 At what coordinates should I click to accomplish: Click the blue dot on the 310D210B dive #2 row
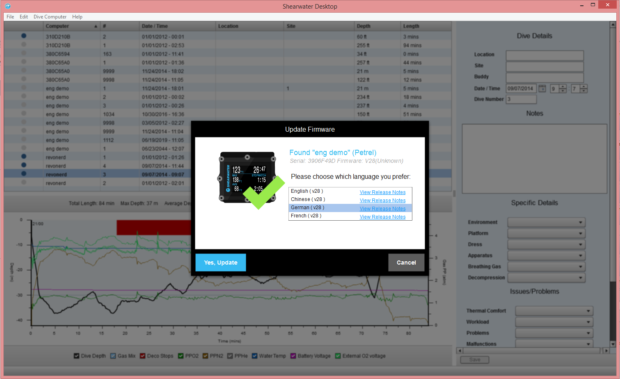pyautogui.click(x=24, y=36)
